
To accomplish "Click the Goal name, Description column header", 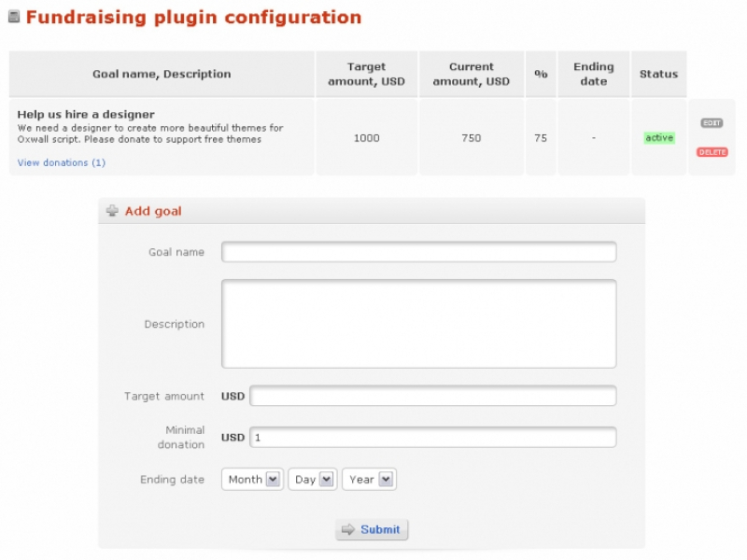I will pyautogui.click(x=162, y=74).
